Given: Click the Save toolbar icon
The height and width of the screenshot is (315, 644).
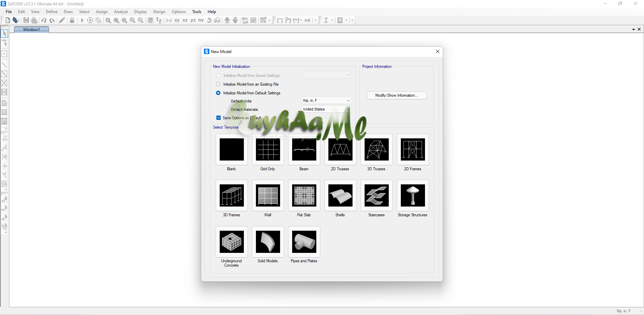Looking at the screenshot, I should pyautogui.click(x=26, y=20).
